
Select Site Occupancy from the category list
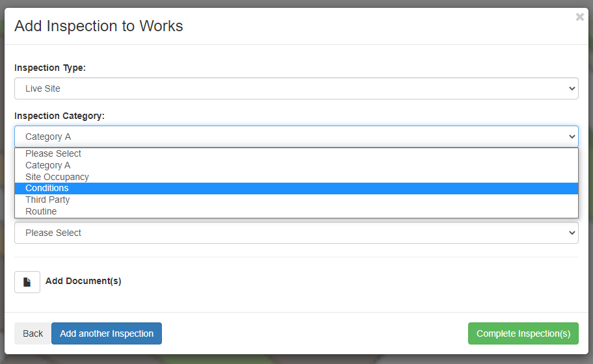pos(57,177)
